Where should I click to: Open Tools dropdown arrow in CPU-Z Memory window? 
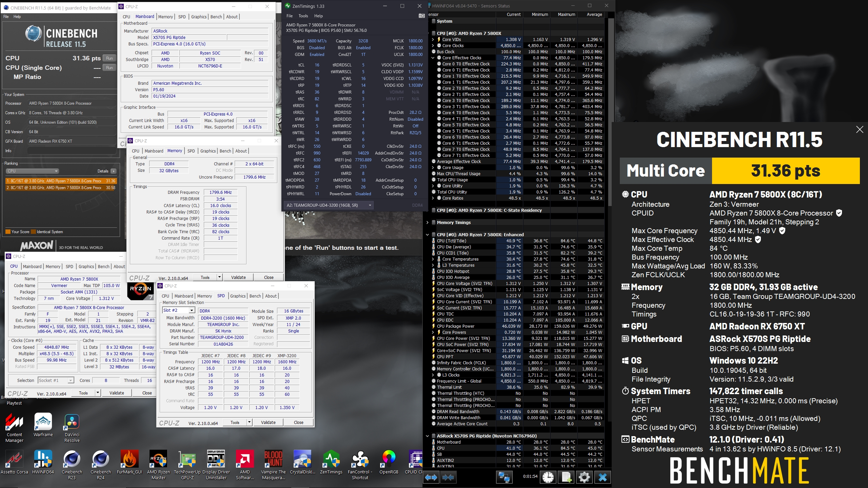click(x=219, y=277)
